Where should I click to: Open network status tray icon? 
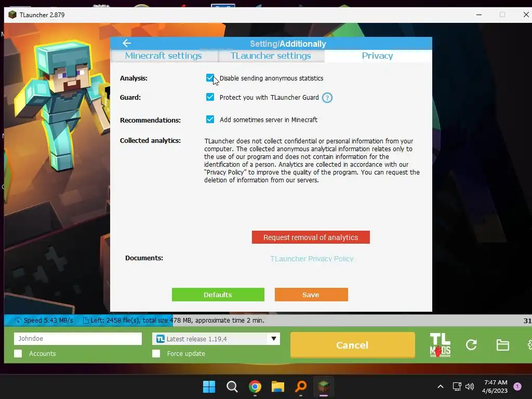click(x=457, y=387)
